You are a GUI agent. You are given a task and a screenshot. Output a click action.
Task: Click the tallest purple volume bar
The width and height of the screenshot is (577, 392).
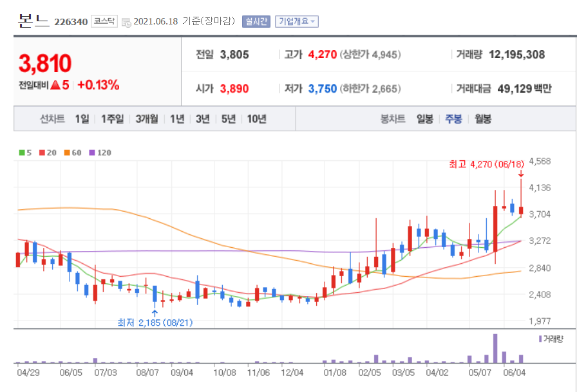point(495,348)
